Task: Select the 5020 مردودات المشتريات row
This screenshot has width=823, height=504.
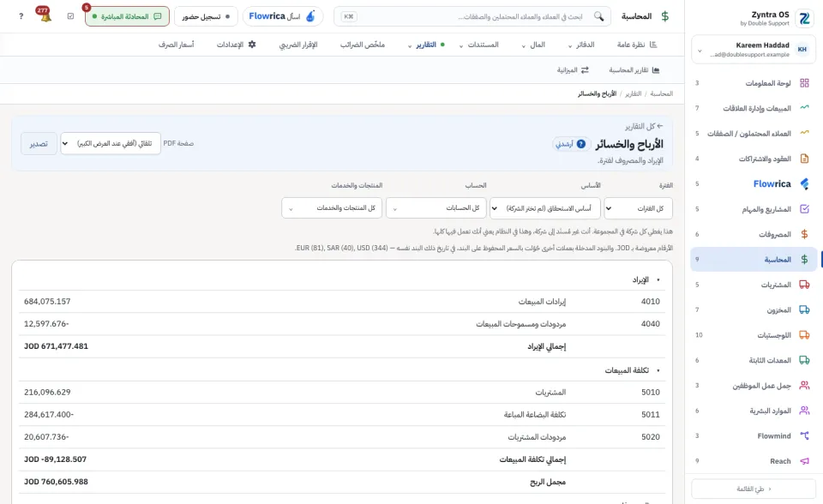Action: [x=342, y=437]
